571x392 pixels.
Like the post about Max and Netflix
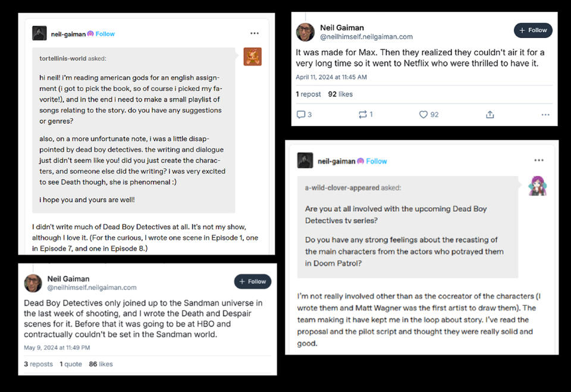423,114
